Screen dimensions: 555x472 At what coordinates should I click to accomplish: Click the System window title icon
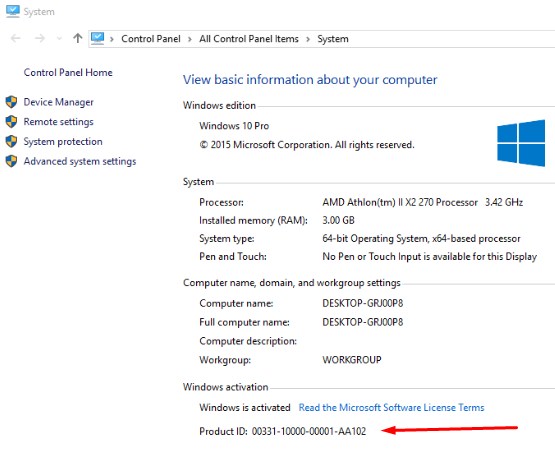(x=13, y=11)
